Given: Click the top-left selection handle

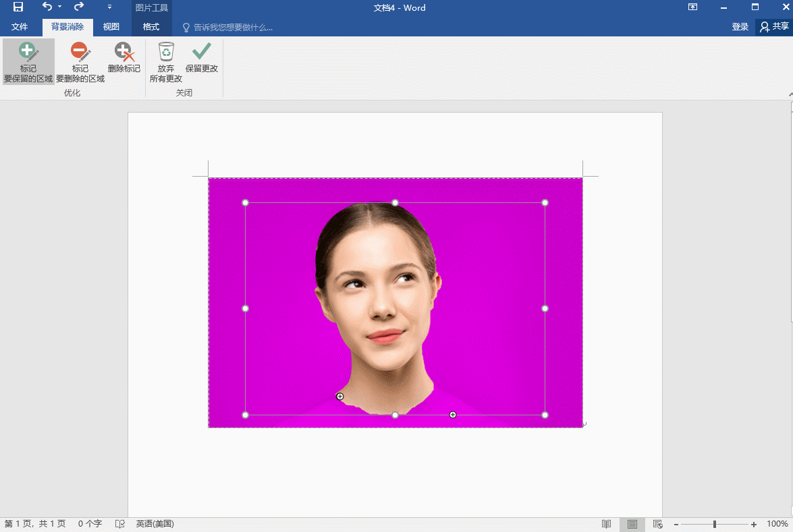Looking at the screenshot, I should 245,202.
